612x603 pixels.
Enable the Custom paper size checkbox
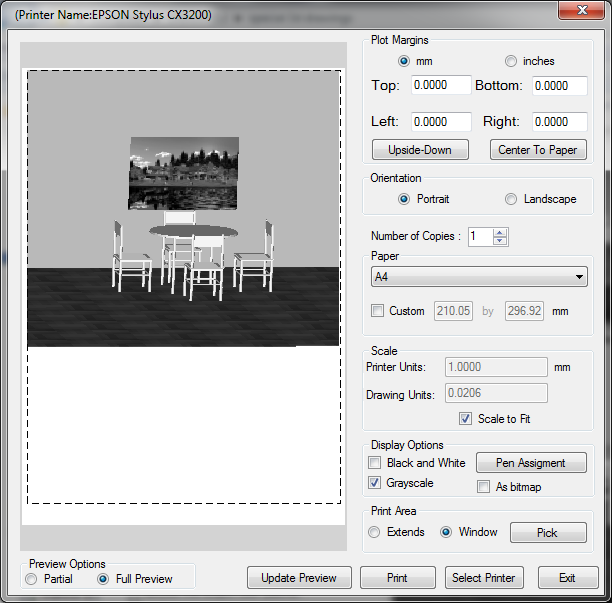pyautogui.click(x=377, y=311)
